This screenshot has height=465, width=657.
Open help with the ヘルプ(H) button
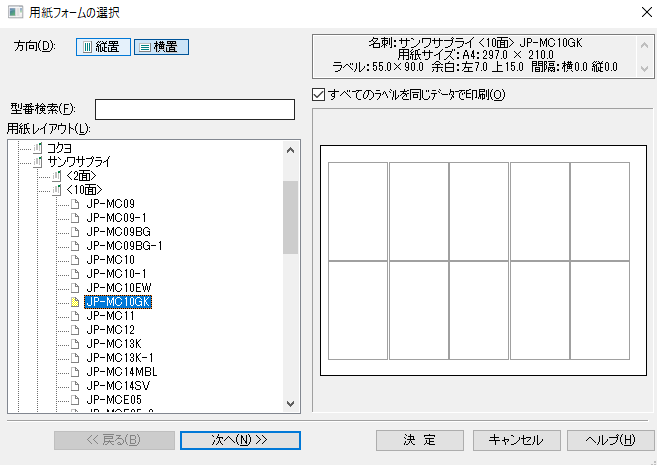(x=610, y=440)
